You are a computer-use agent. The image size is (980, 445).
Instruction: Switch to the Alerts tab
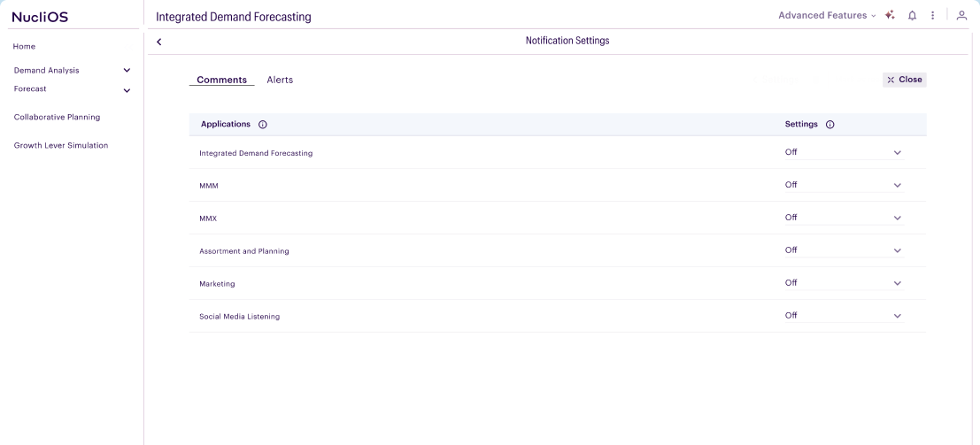280,80
